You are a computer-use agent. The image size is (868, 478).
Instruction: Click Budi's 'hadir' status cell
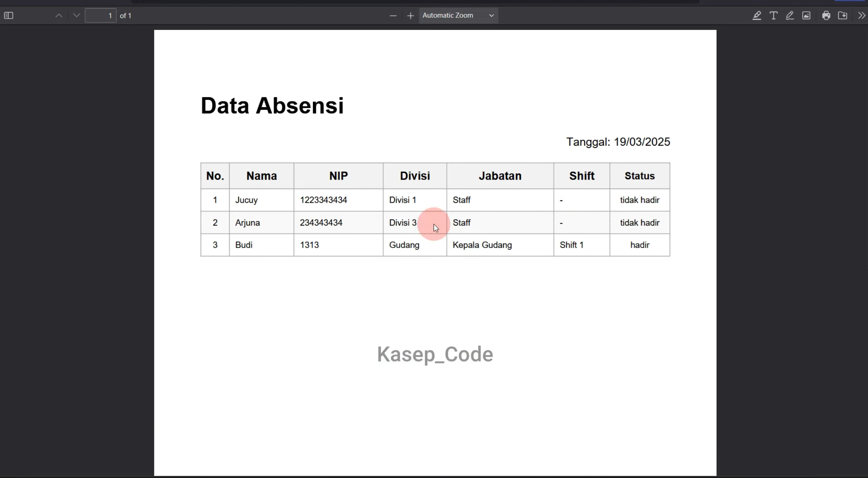[640, 245]
